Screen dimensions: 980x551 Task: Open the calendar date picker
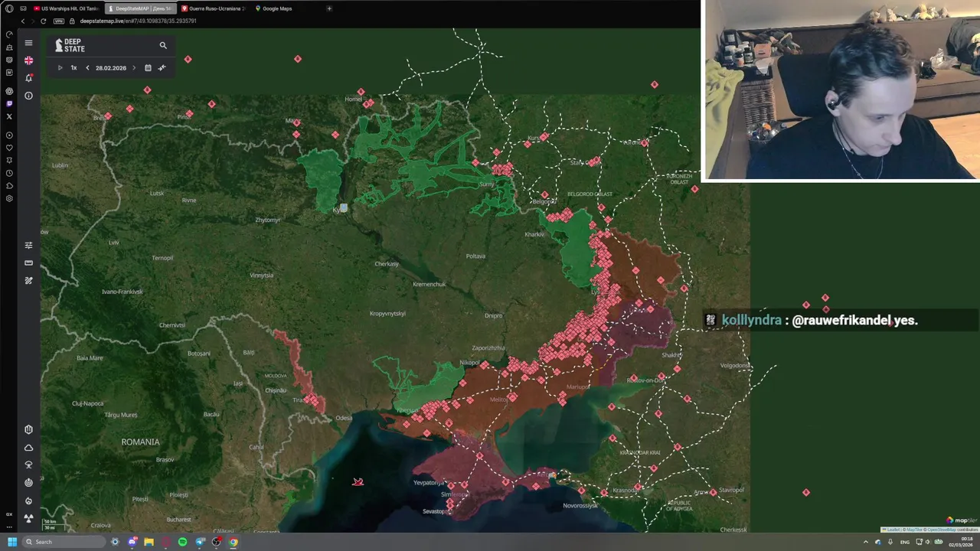[x=148, y=68]
